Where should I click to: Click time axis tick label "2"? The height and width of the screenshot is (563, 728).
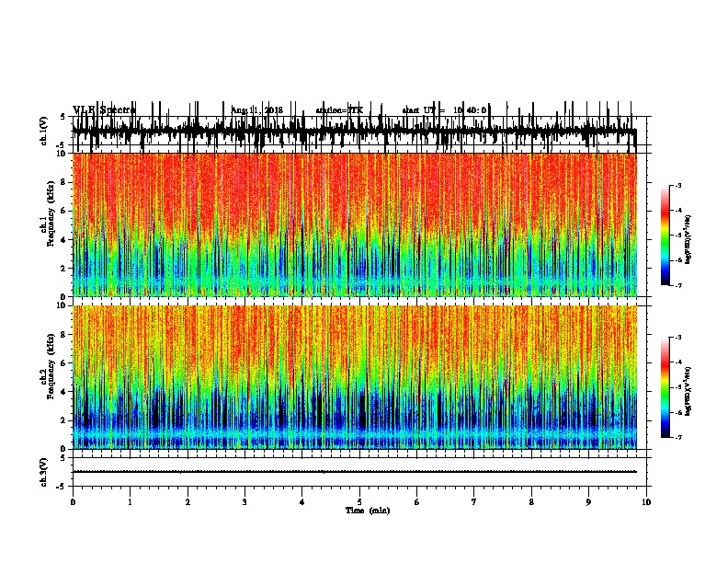tap(188, 502)
